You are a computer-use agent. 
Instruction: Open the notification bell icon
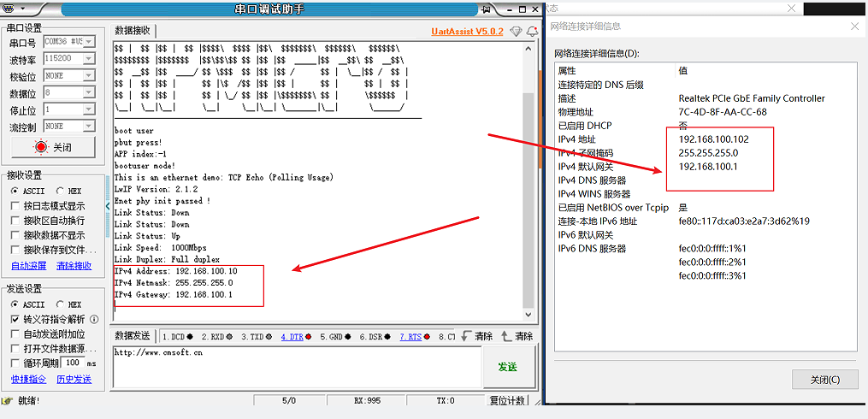(532, 32)
